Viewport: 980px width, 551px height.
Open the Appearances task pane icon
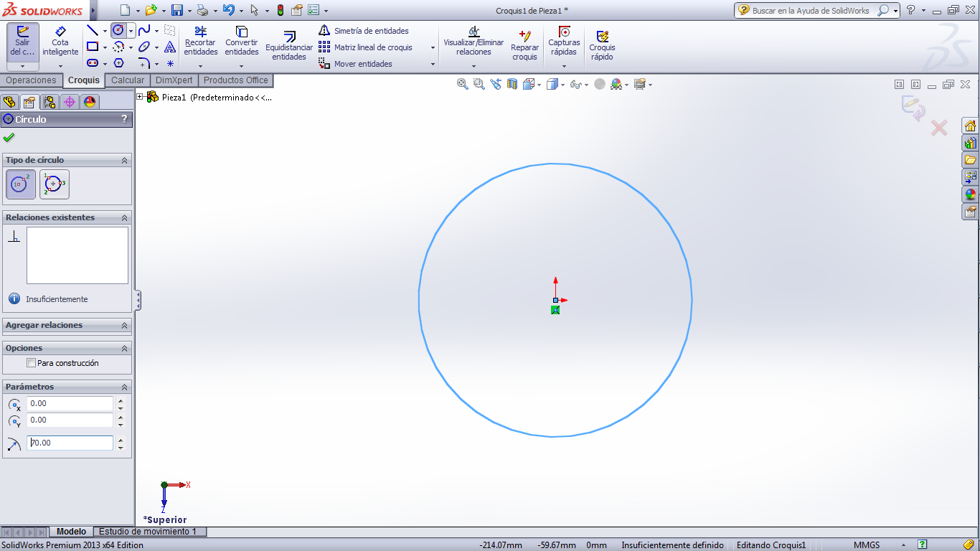point(970,194)
